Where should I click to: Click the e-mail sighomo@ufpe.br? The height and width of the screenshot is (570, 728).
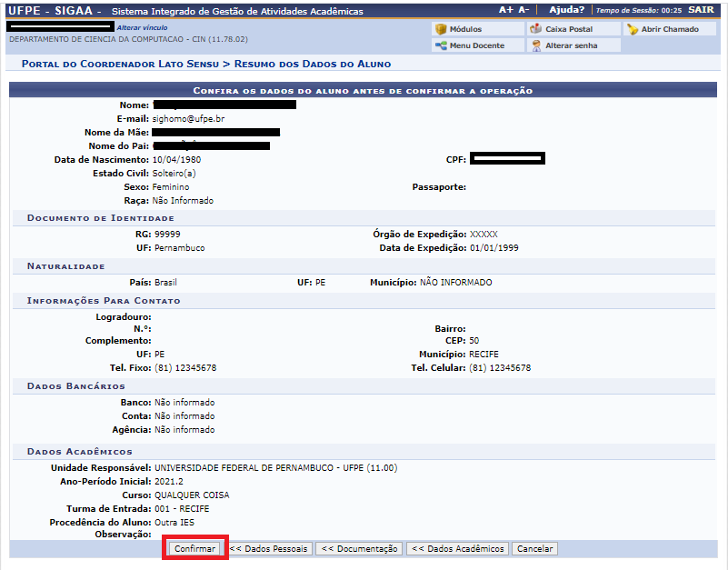pos(187,118)
